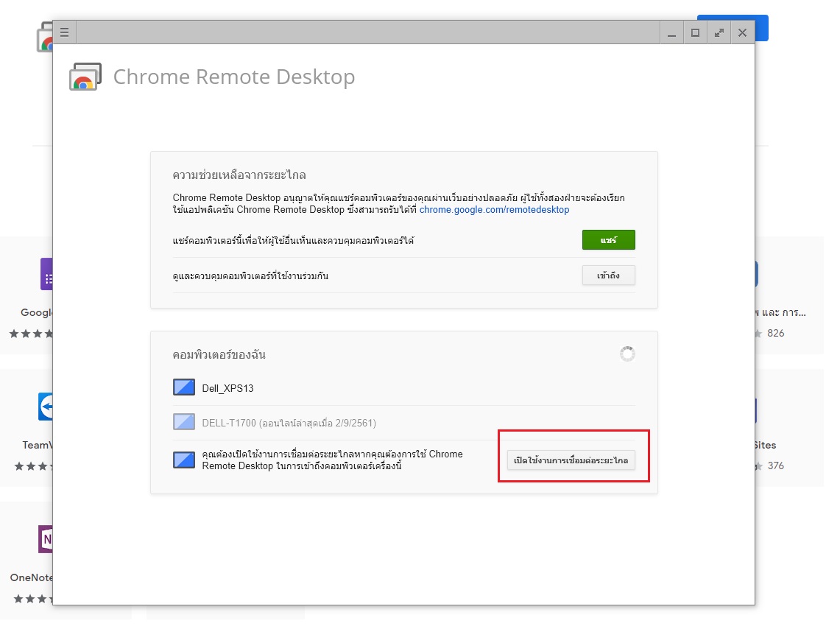Click the OneNote label in the background store

coord(32,577)
